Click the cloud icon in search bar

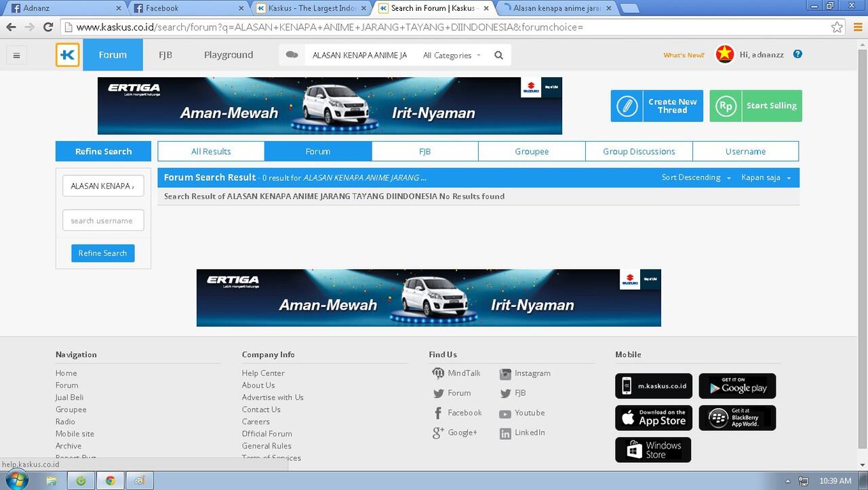pos(292,55)
